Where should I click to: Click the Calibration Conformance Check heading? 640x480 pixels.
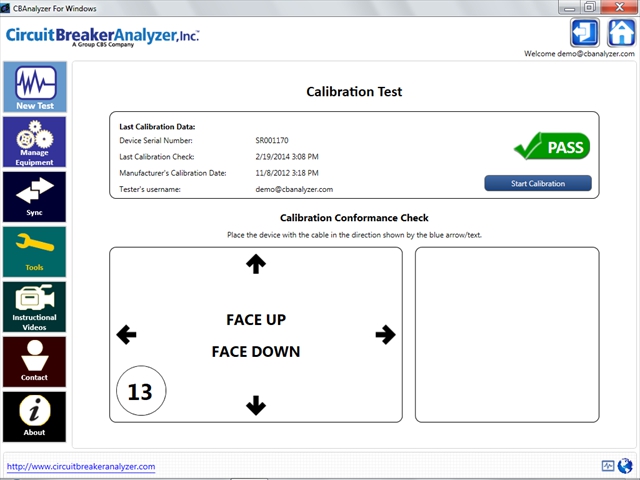pos(354,218)
